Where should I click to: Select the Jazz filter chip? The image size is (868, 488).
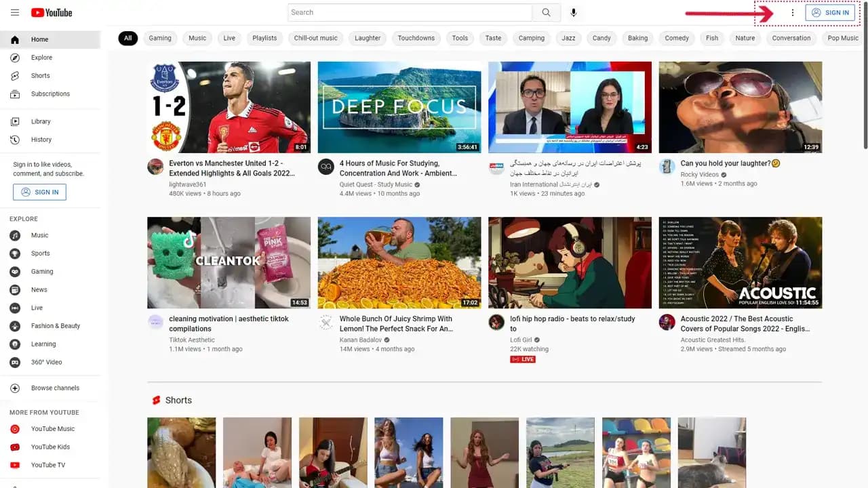click(x=568, y=38)
